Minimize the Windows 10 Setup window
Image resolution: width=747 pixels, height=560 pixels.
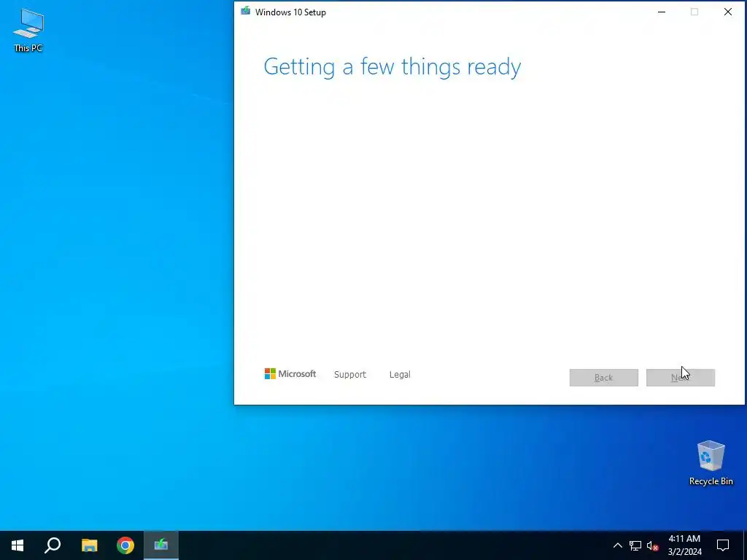(x=661, y=12)
